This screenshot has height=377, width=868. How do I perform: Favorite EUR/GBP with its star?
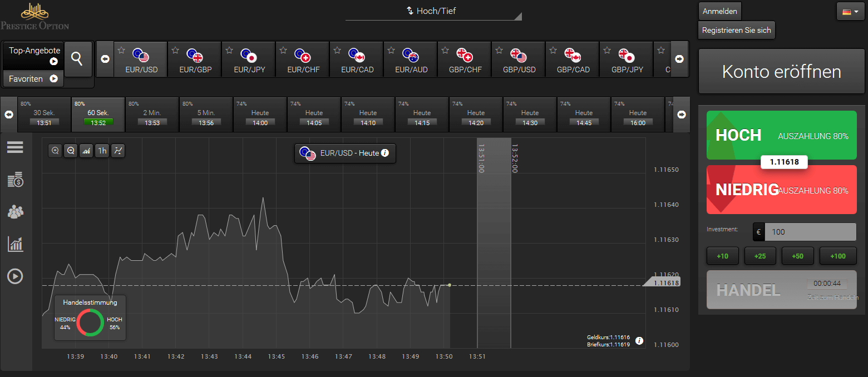175,50
